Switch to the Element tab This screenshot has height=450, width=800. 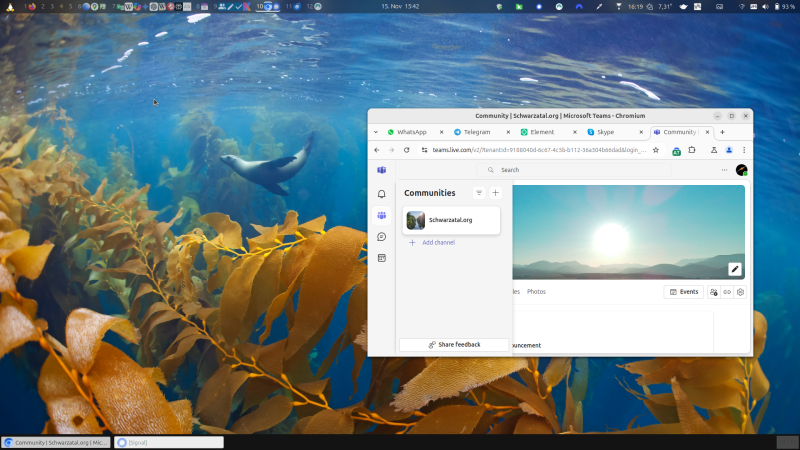pyautogui.click(x=540, y=132)
